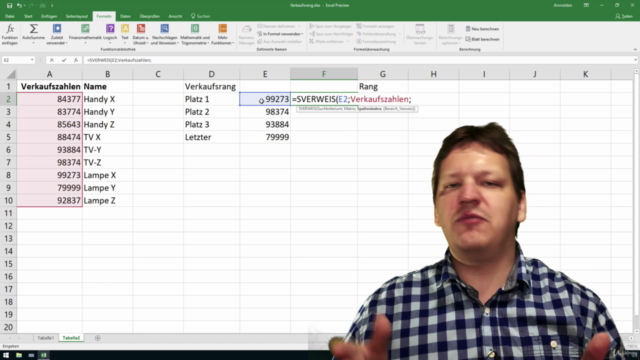Select column A header
This screenshot has width=640, height=360.
click(x=49, y=74)
